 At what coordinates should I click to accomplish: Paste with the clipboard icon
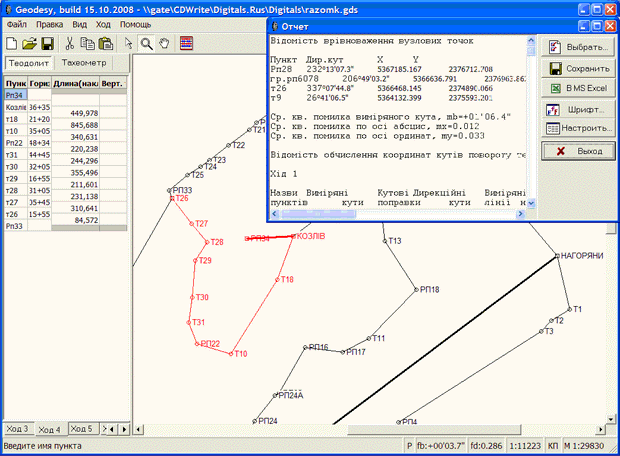pos(106,44)
